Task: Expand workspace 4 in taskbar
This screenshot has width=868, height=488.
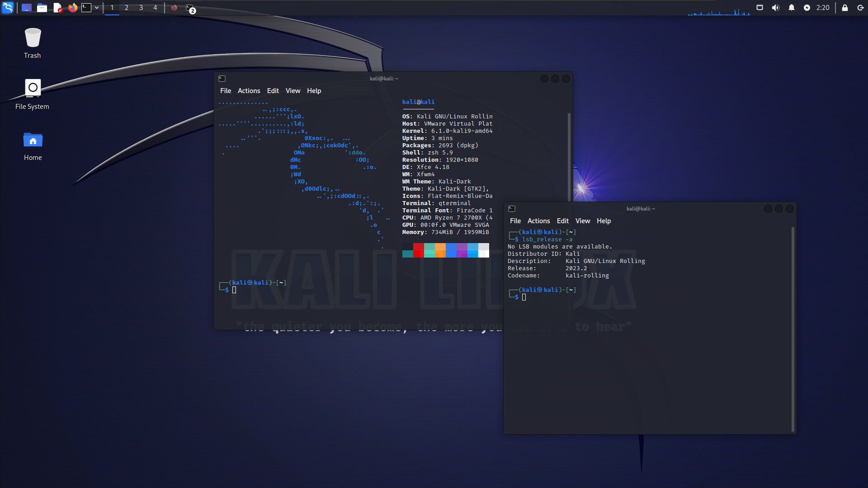Action: coord(156,7)
